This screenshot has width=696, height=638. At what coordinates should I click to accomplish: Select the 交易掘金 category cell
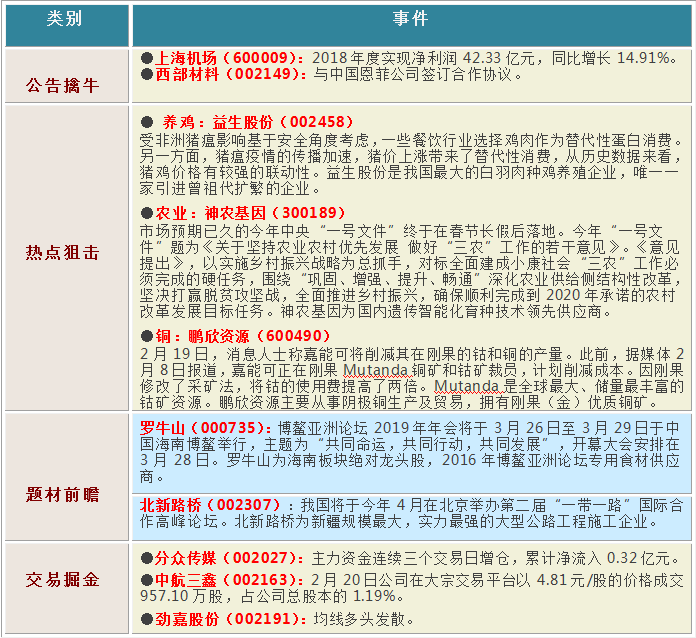[67, 588]
